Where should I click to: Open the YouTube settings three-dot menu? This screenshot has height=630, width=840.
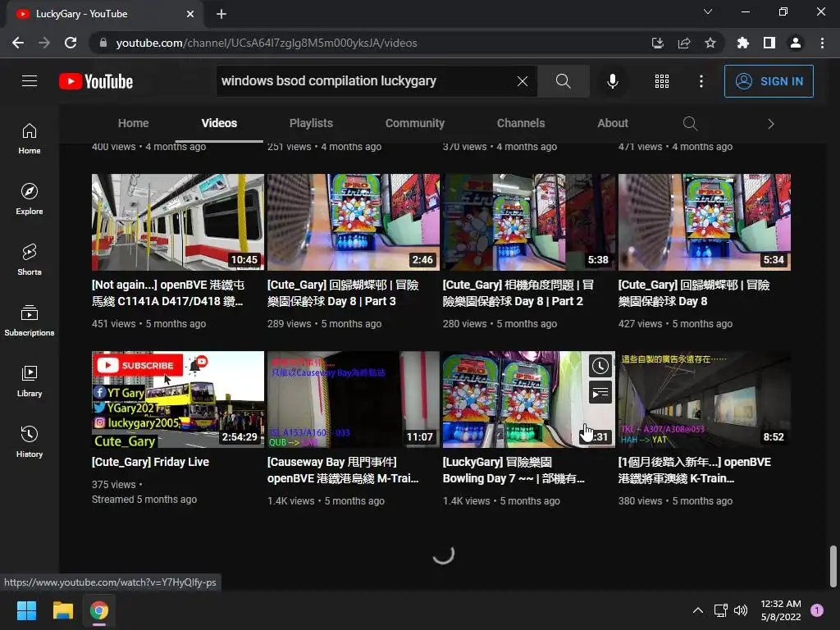[701, 81]
